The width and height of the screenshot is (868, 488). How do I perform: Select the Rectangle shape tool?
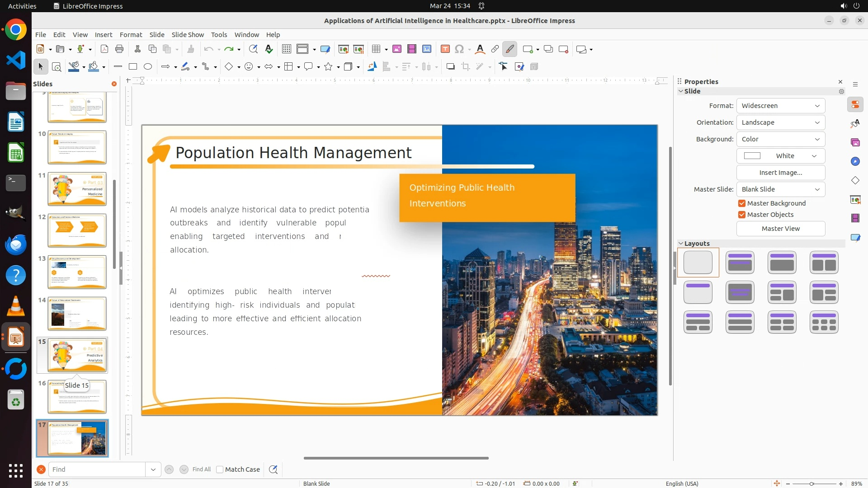(133, 66)
